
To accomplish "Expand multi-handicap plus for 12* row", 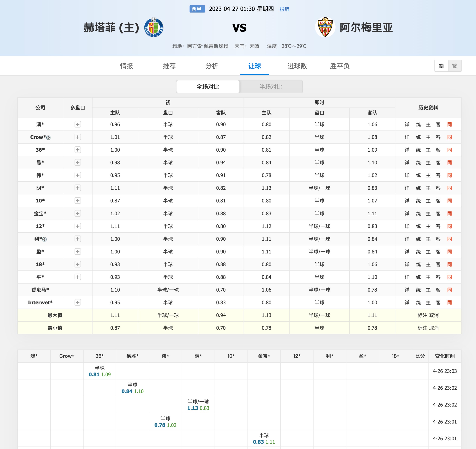I will [x=78, y=226].
